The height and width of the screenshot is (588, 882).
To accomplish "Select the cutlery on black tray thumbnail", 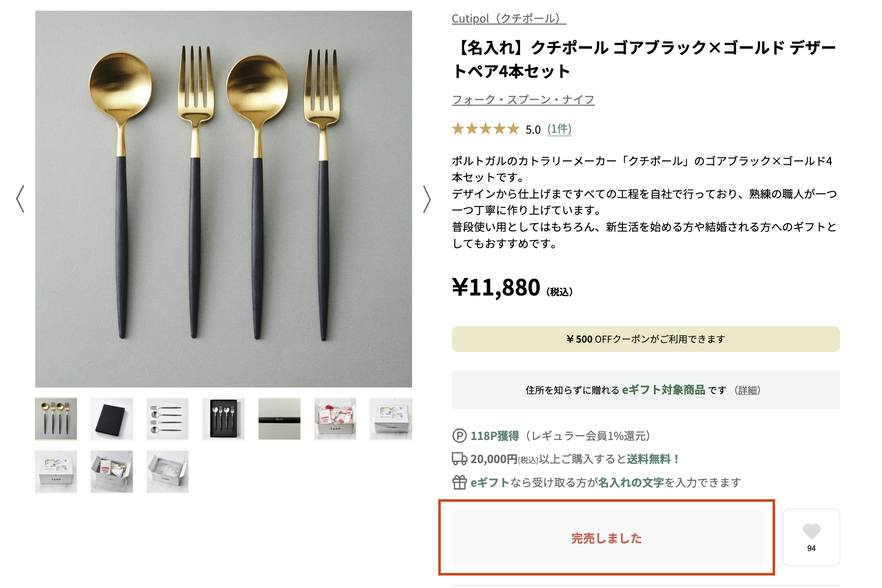I will tap(224, 418).
